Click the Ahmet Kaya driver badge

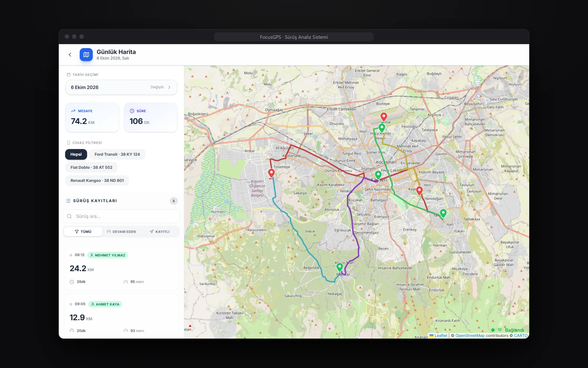coord(105,304)
